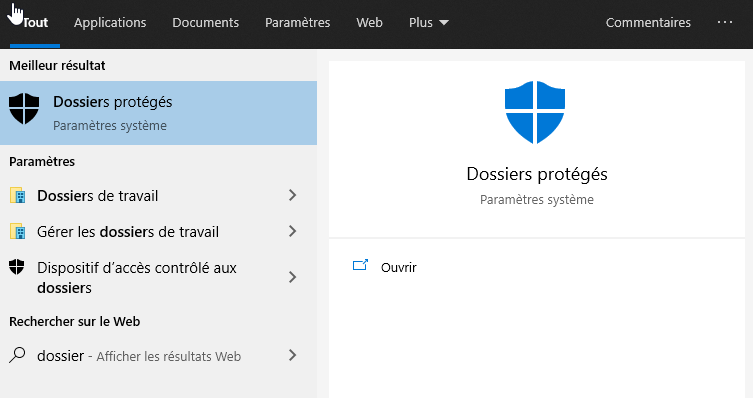Click the magnifier icon beside dossier web search
The image size is (753, 398).
point(17,355)
